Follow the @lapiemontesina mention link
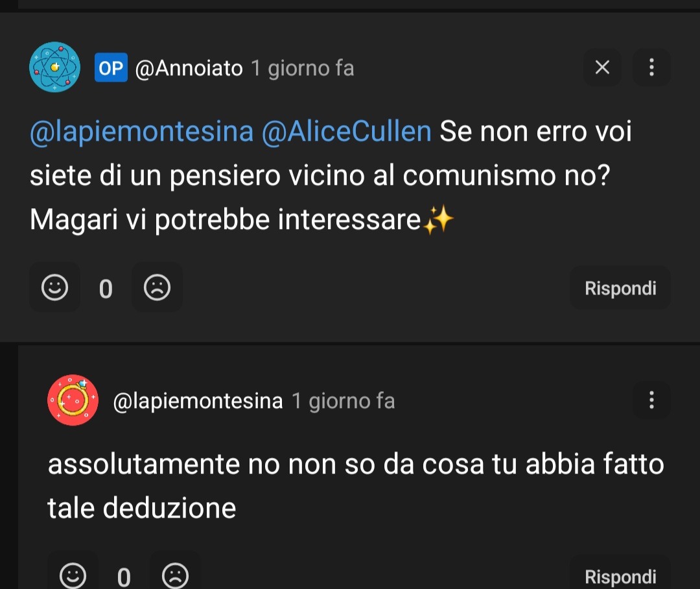Image resolution: width=700 pixels, height=589 pixels. (x=141, y=132)
